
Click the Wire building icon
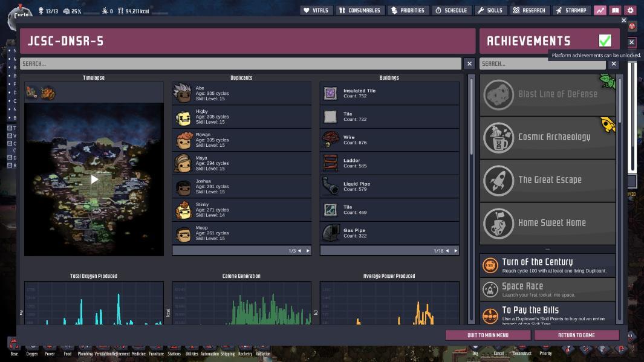tap(330, 140)
